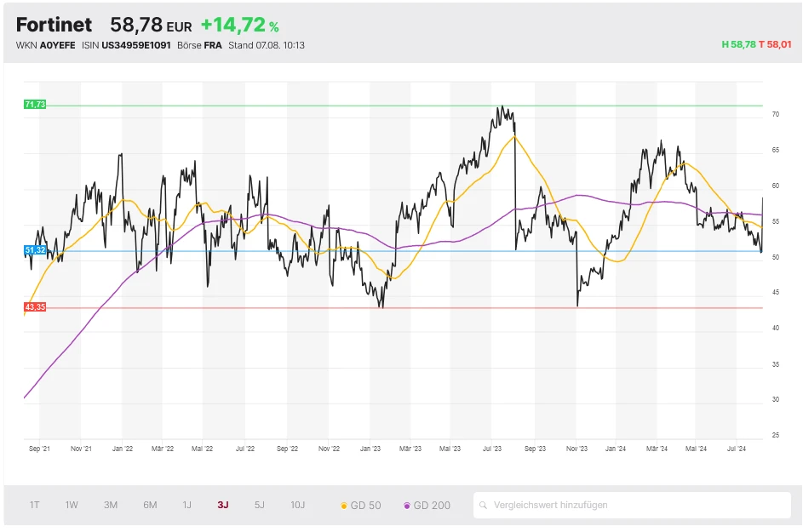Switch chart to 1T timeframe

point(35,505)
